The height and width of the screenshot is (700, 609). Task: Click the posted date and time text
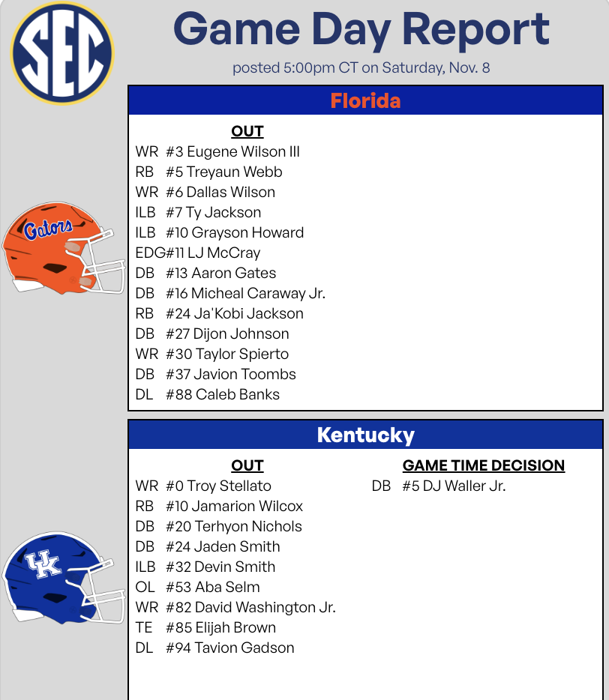pyautogui.click(x=361, y=68)
